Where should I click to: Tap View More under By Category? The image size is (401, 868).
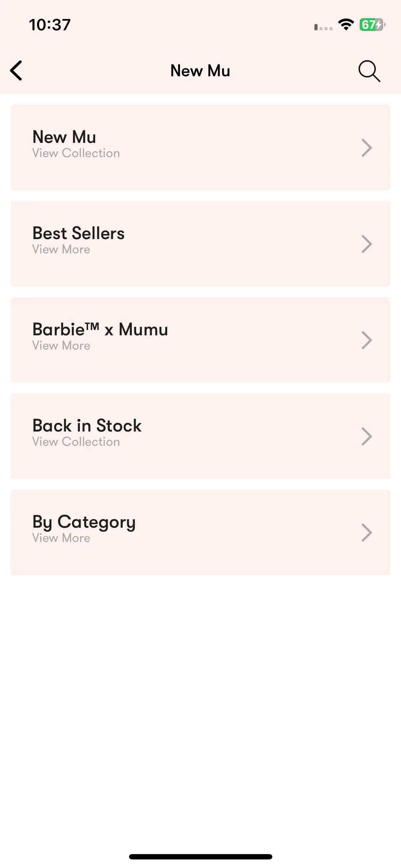point(61,538)
